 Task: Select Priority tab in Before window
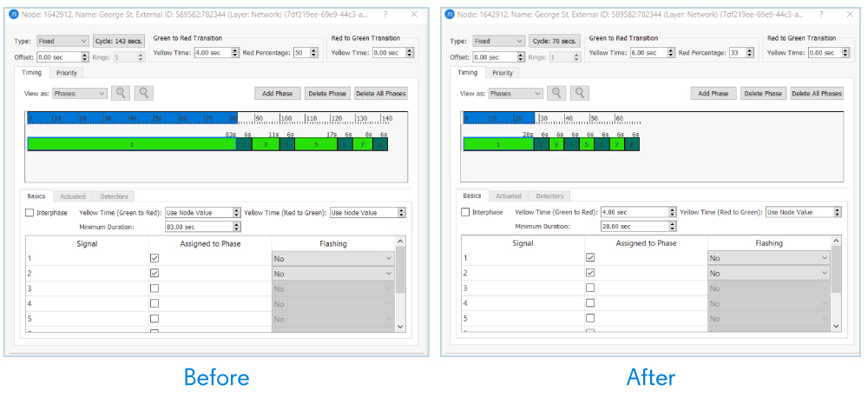pos(67,73)
